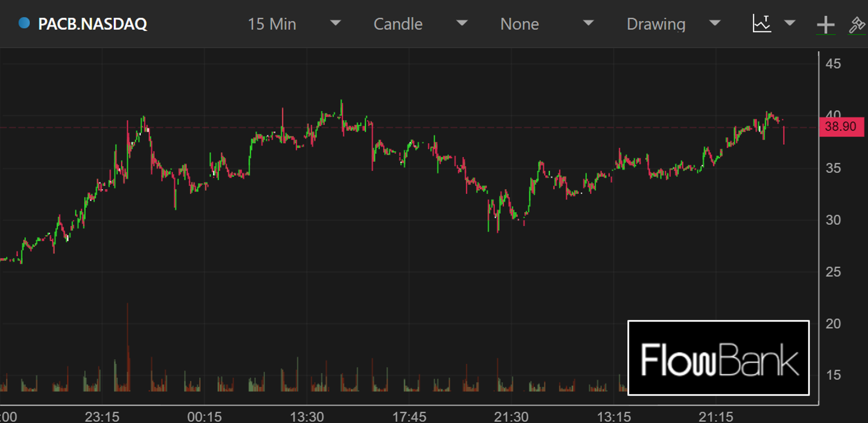Click the chart template icon
Screen dimensions: 868x423
(761, 24)
